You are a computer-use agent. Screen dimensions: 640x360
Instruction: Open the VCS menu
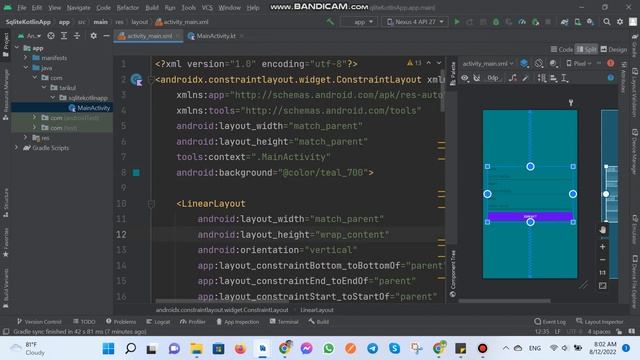click(x=207, y=7)
